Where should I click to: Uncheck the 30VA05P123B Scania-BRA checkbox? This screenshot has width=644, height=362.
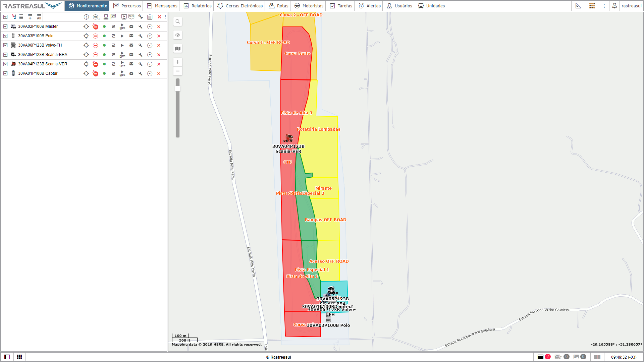[5, 55]
